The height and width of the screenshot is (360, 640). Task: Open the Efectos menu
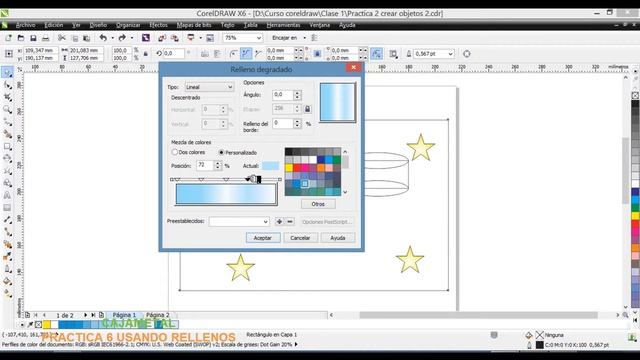158,25
